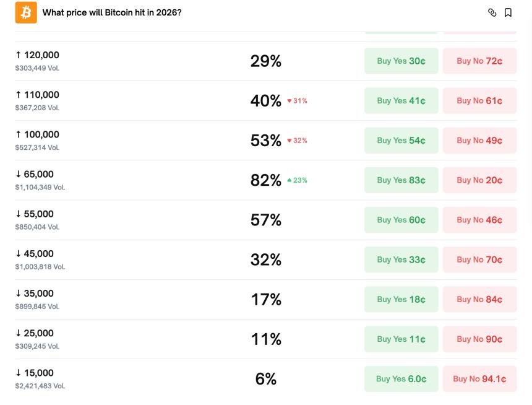Screen dimensions: 532x405
Task: Select Buy No 49¢ for ↑ 100,000
Action: (479, 141)
